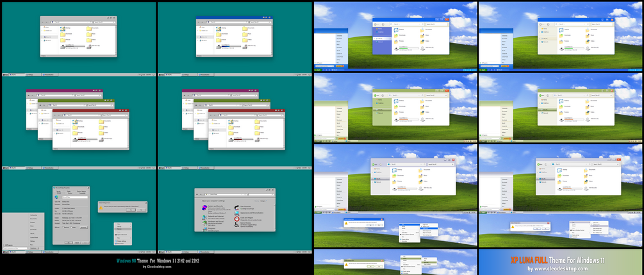This screenshot has height=275, width=644.
Task: Click Advanced button in Edge Properties dialog
Action: pyautogui.click(x=83, y=228)
